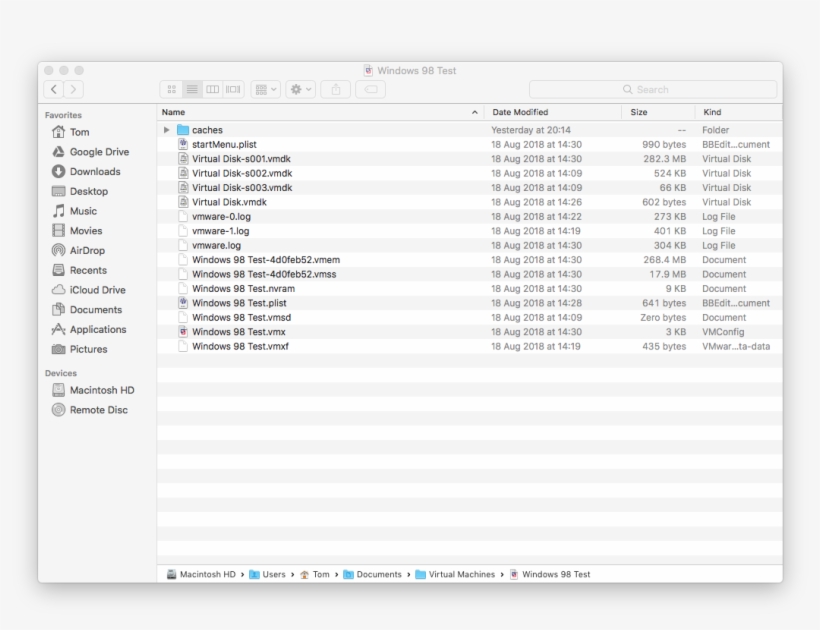
Task: Click the Share toolbar button
Action: [x=336, y=89]
